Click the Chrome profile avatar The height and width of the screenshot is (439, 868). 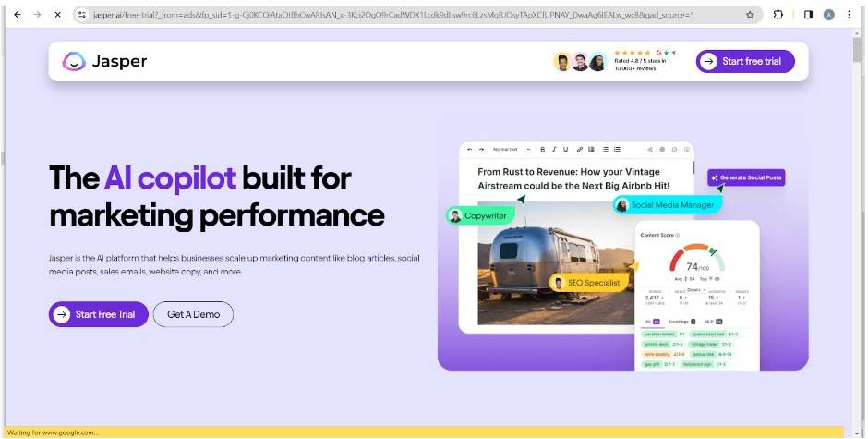point(828,15)
